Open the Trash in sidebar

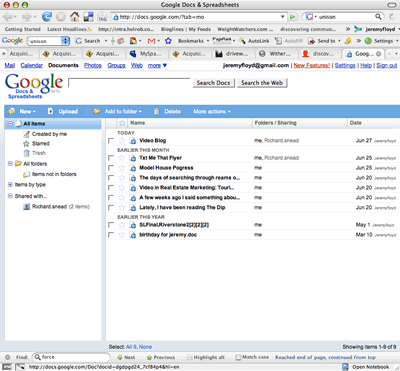pos(39,153)
